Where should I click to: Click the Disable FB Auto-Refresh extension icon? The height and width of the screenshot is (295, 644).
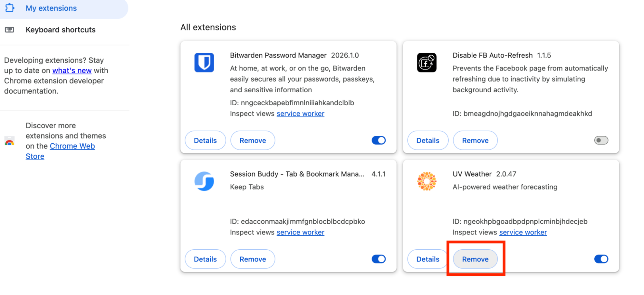427,62
